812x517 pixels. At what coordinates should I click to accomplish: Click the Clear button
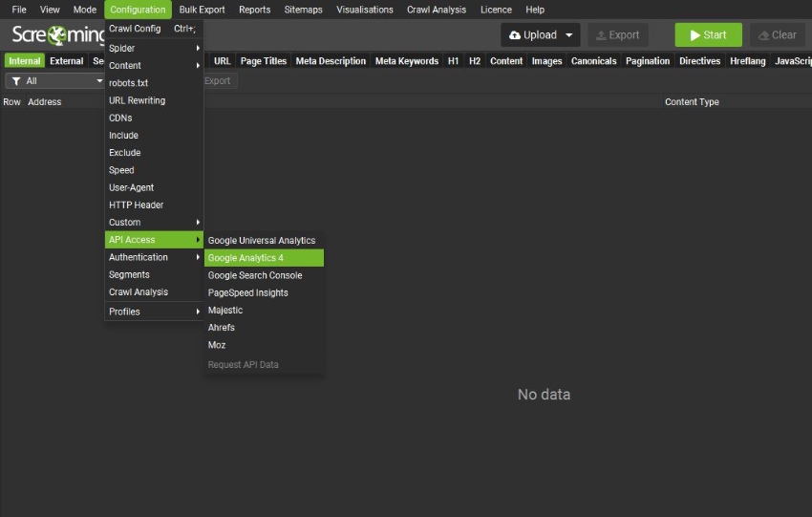(778, 35)
